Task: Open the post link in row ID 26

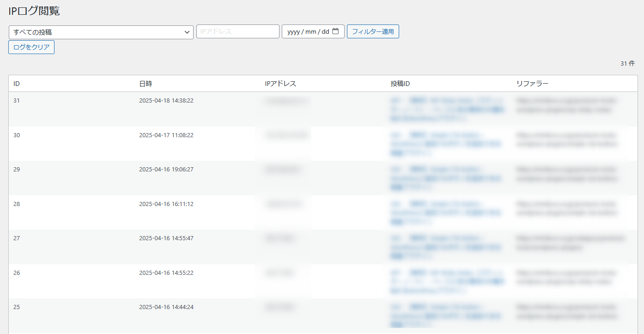Action: (x=447, y=281)
